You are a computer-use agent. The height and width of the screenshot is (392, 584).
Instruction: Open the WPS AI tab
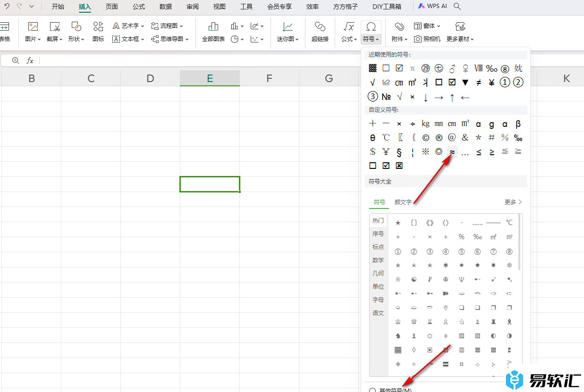point(433,7)
